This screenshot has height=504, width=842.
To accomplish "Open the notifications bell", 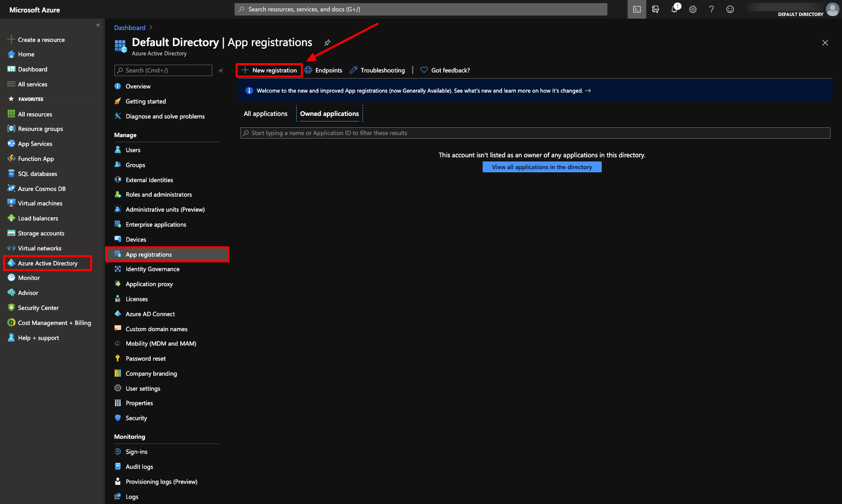I will (x=674, y=9).
